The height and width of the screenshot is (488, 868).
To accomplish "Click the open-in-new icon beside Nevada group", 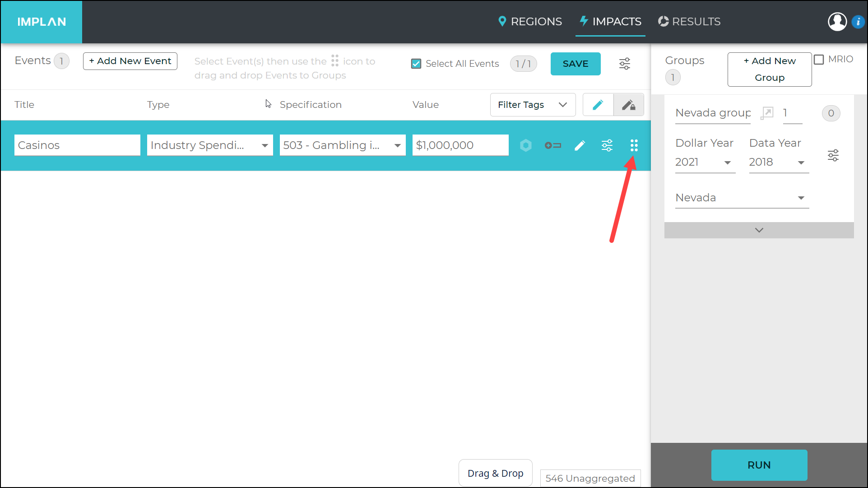I will coord(767,113).
